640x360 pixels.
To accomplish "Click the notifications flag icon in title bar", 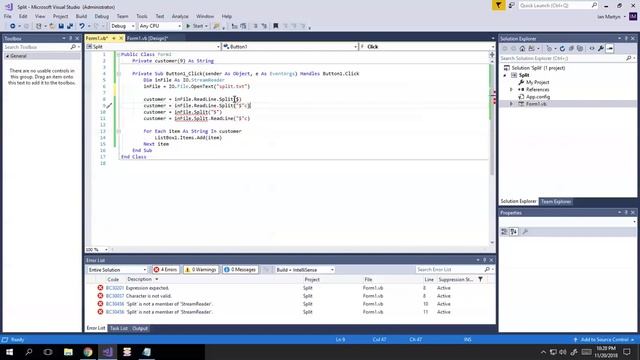I will [498, 5].
